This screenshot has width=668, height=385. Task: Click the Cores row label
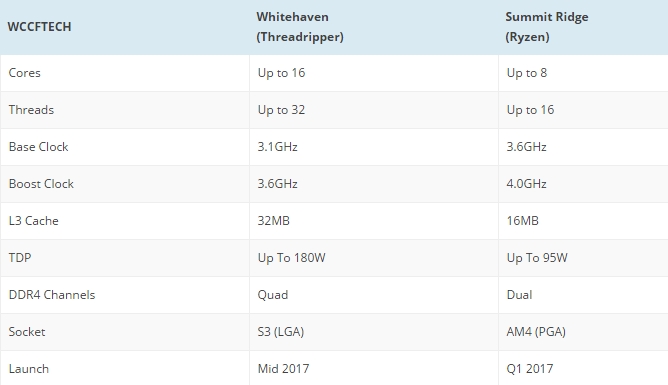(x=24, y=73)
